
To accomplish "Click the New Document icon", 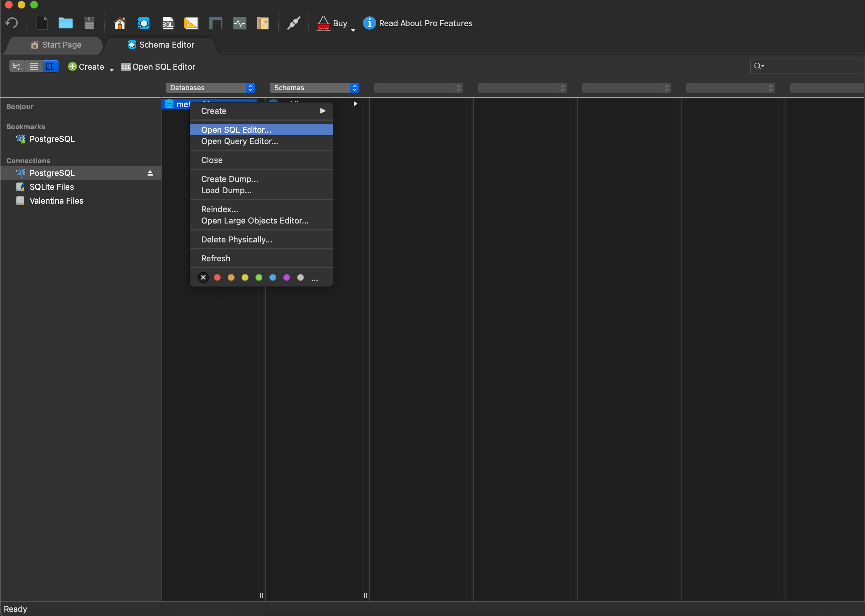I will click(x=41, y=23).
